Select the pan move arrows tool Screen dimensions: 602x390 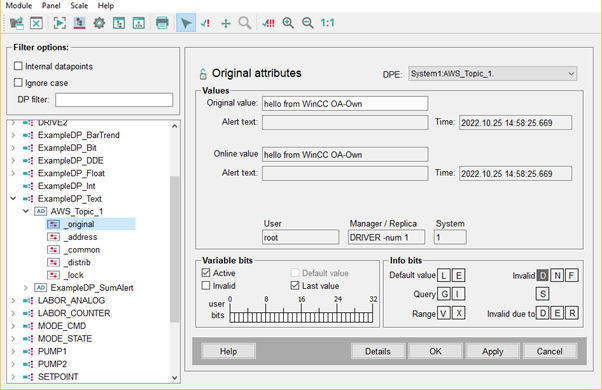[226, 23]
